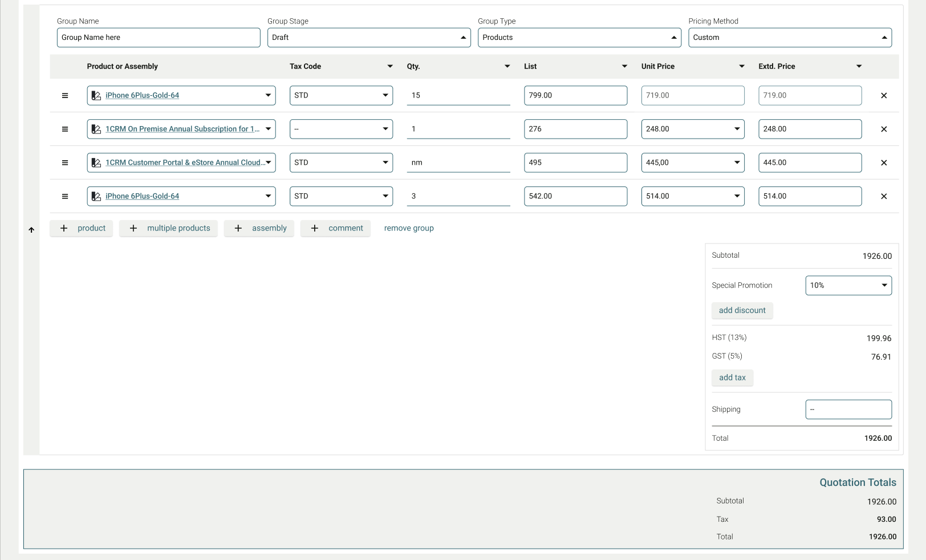Viewport: 926px width, 560px height.
Task: Remove the 1CRM On Premise Subscription row
Action: [883, 129]
